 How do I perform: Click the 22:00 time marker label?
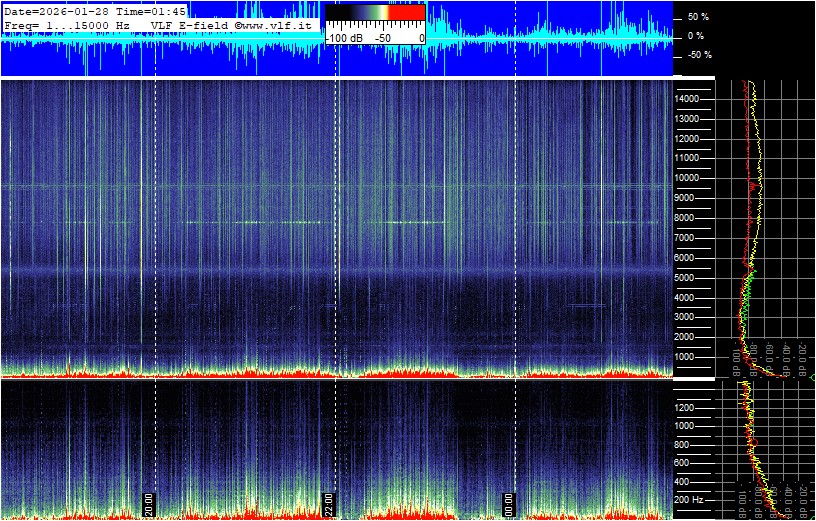click(x=327, y=502)
